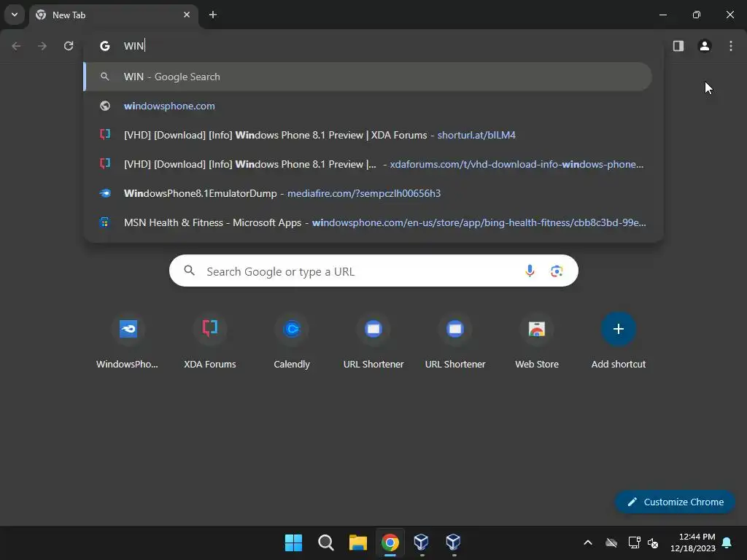Open a new tab with plus button

(x=213, y=15)
